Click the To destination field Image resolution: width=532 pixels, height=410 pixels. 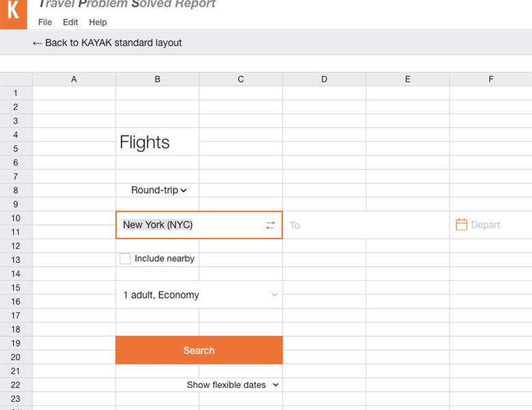(x=367, y=225)
